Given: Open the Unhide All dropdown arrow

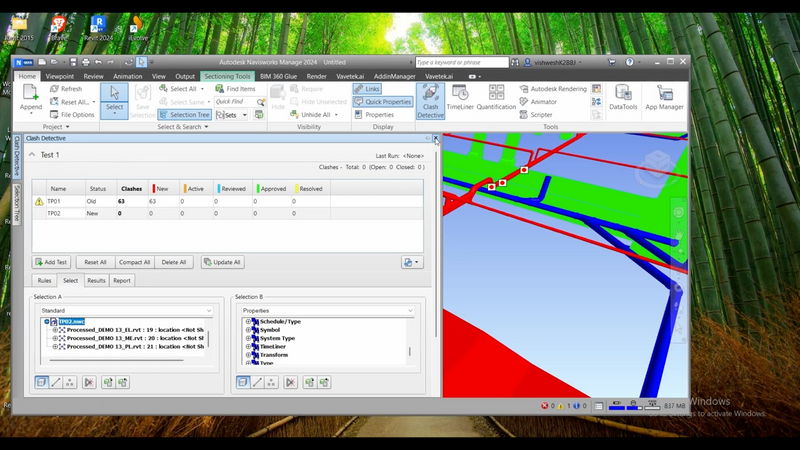Looking at the screenshot, I should point(336,115).
